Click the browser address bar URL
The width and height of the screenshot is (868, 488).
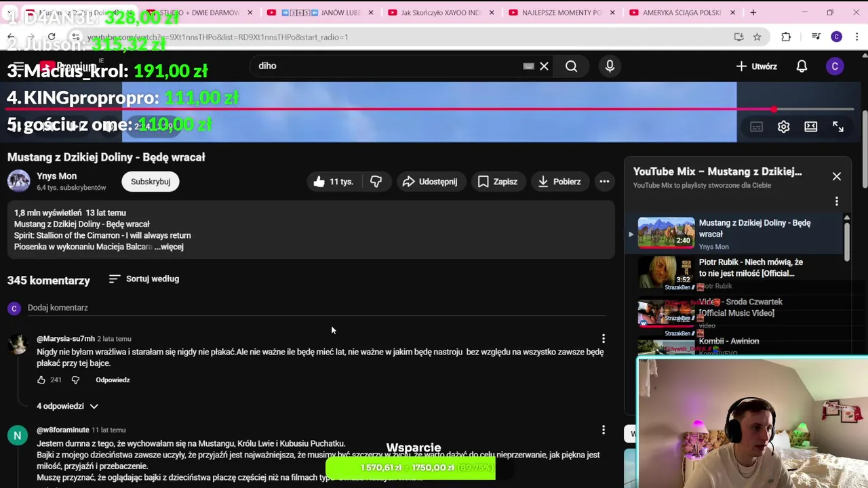click(218, 37)
